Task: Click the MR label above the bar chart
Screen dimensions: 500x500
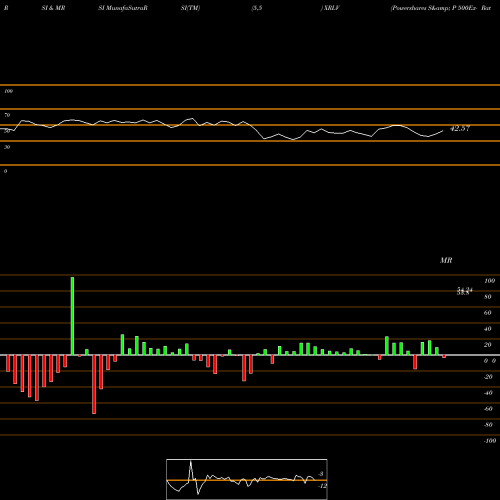Action: pos(446,260)
